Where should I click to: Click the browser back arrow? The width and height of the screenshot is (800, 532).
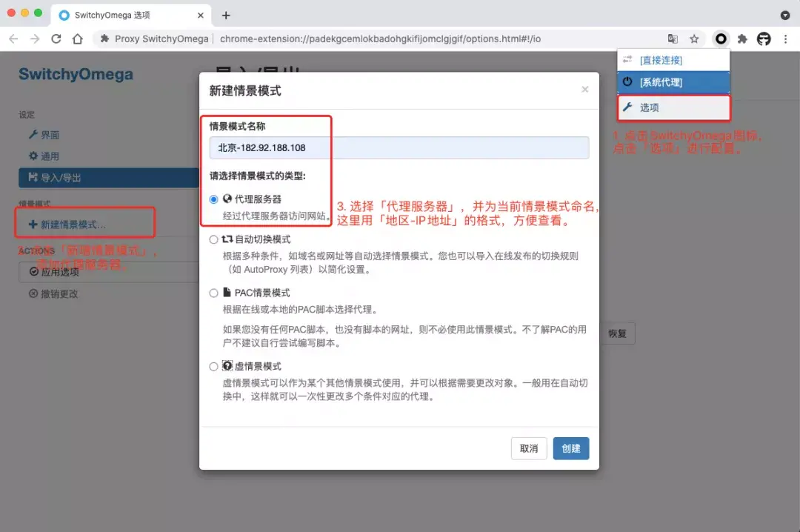[x=14, y=39]
